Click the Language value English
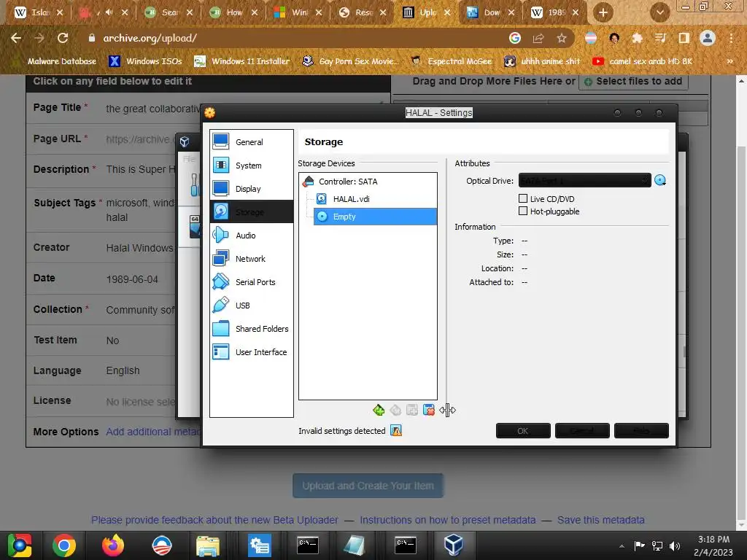The height and width of the screenshot is (560, 747). click(x=123, y=370)
